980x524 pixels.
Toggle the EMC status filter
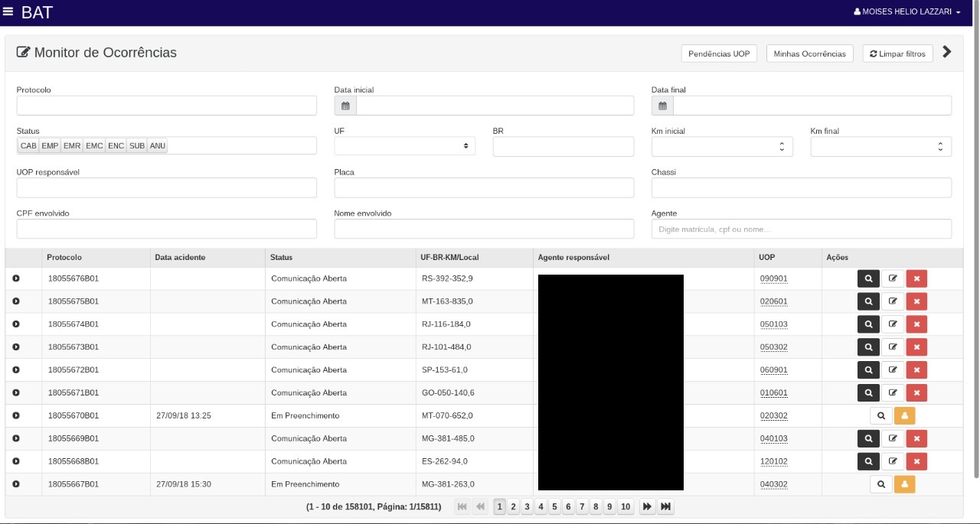pos(94,145)
